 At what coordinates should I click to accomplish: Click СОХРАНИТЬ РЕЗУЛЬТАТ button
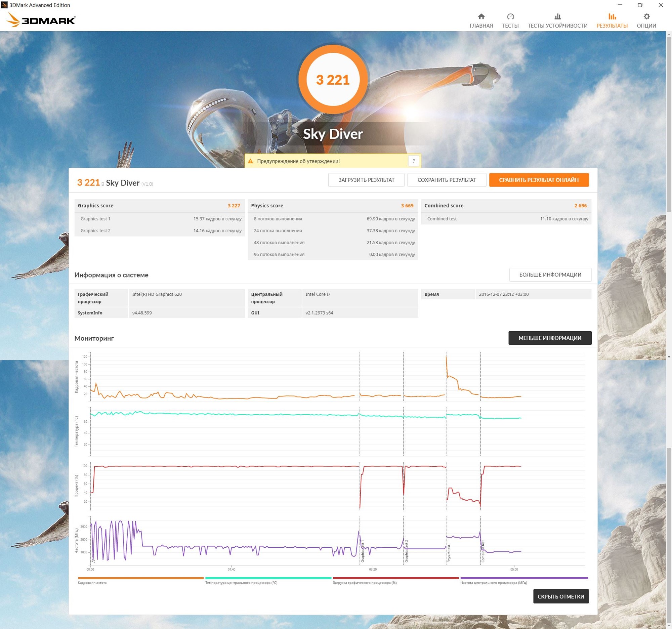tap(447, 180)
